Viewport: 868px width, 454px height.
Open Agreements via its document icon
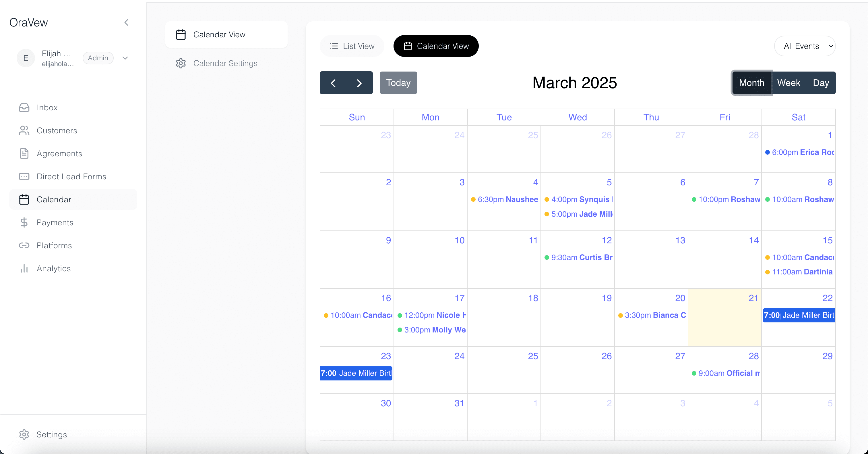pyautogui.click(x=24, y=153)
